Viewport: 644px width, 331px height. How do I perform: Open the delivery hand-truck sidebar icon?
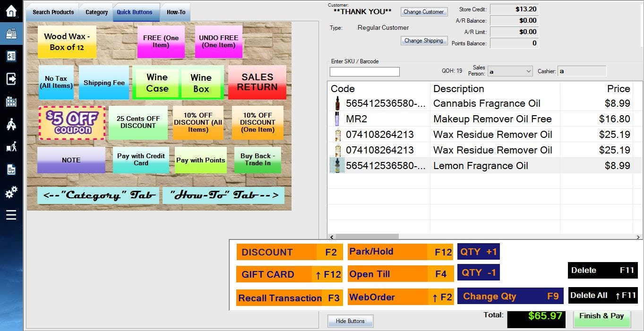click(x=11, y=147)
